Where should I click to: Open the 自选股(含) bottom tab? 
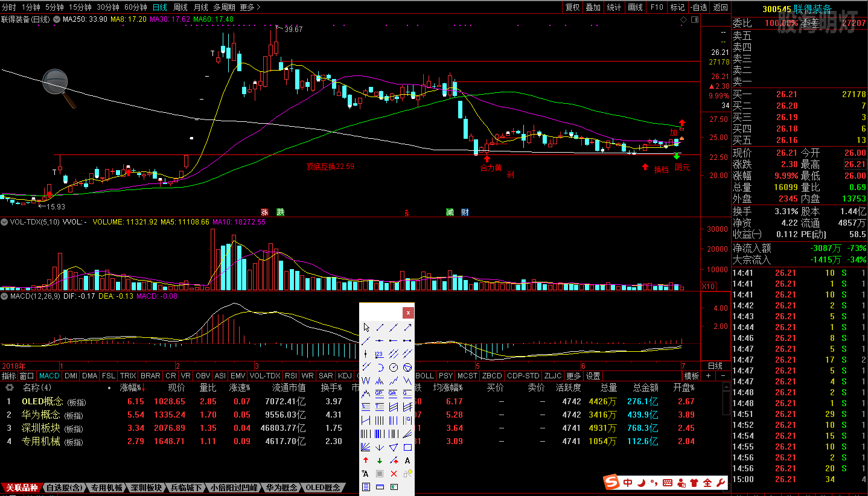(x=65, y=488)
